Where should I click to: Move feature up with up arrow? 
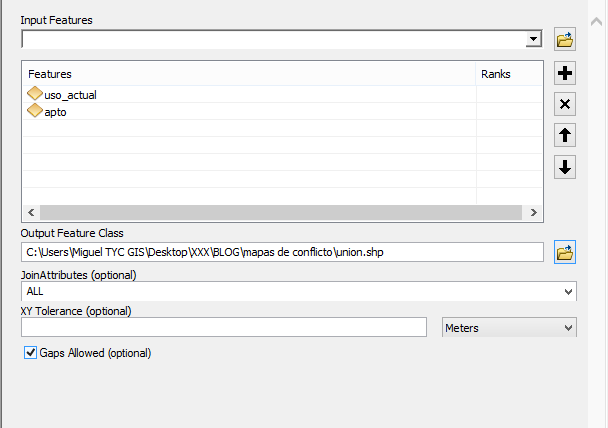point(565,135)
